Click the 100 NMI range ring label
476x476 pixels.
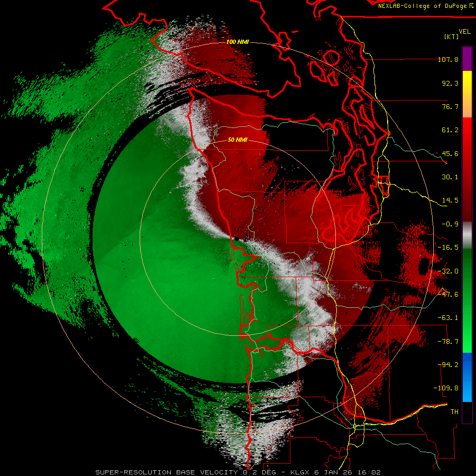[237, 42]
